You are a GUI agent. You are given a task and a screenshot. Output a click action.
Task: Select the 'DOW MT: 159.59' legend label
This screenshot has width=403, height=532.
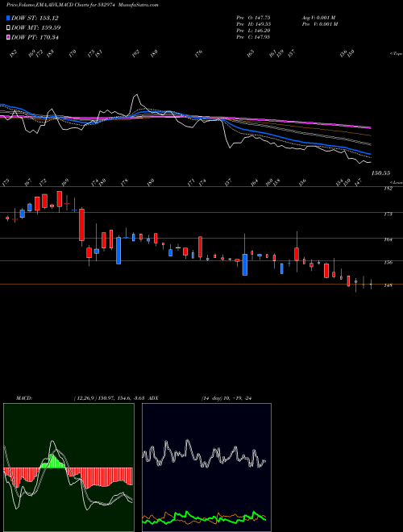pyautogui.click(x=36, y=28)
